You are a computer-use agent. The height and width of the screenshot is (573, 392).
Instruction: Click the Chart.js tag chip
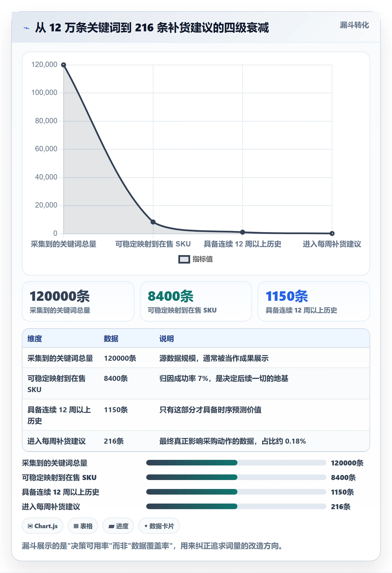pyautogui.click(x=43, y=526)
